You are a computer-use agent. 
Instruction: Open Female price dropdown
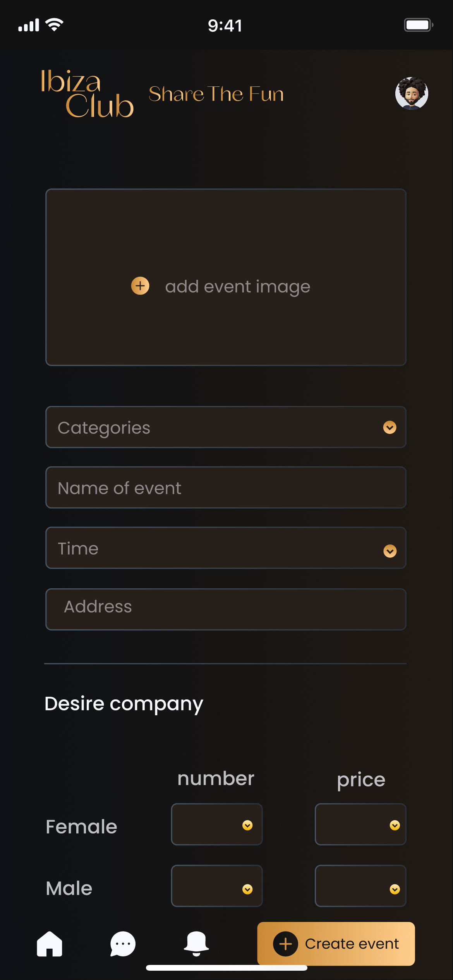point(360,824)
